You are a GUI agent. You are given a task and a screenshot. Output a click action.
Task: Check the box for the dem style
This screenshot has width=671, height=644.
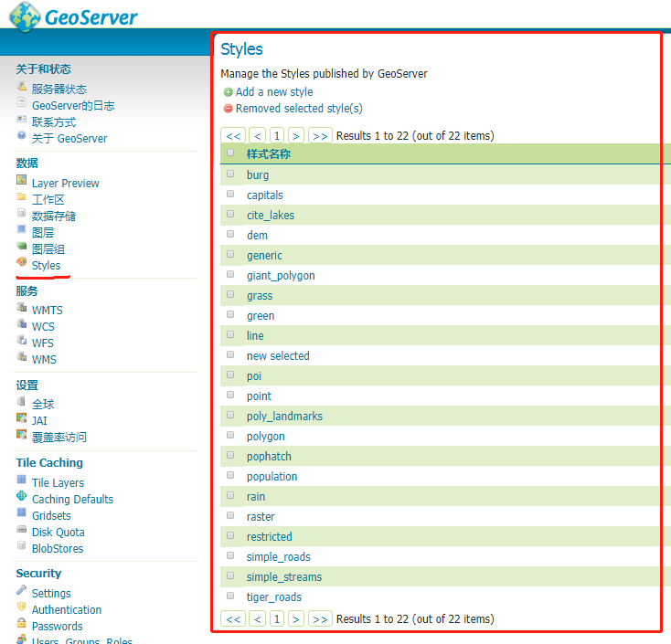coord(230,234)
